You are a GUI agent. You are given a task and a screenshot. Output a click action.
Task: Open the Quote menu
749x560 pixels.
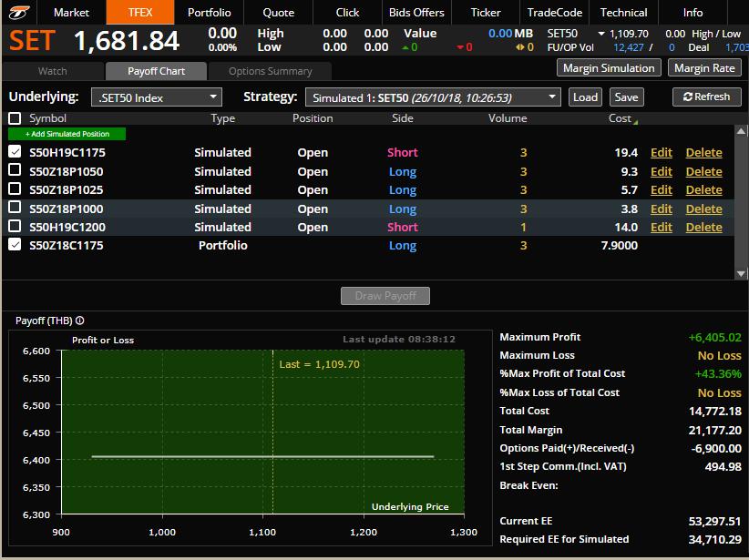click(279, 13)
